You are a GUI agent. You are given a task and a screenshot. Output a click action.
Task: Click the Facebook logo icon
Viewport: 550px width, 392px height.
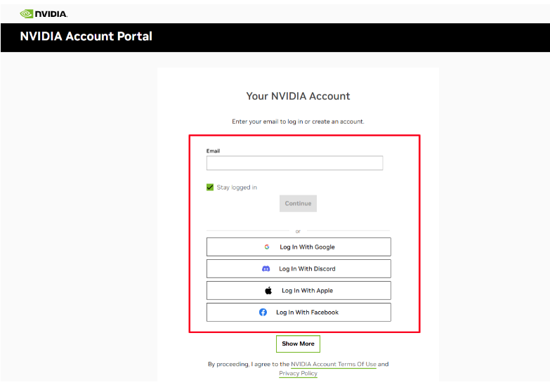(263, 313)
